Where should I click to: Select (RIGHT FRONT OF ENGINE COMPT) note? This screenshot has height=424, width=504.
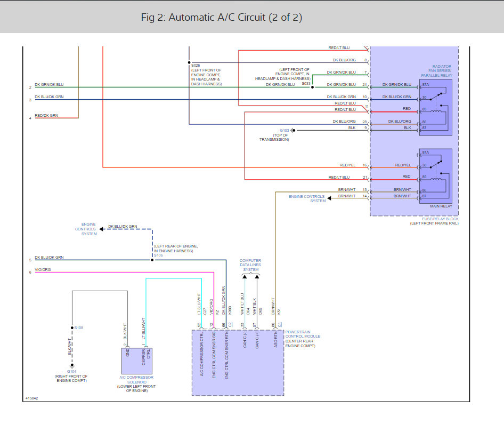pos(71,378)
